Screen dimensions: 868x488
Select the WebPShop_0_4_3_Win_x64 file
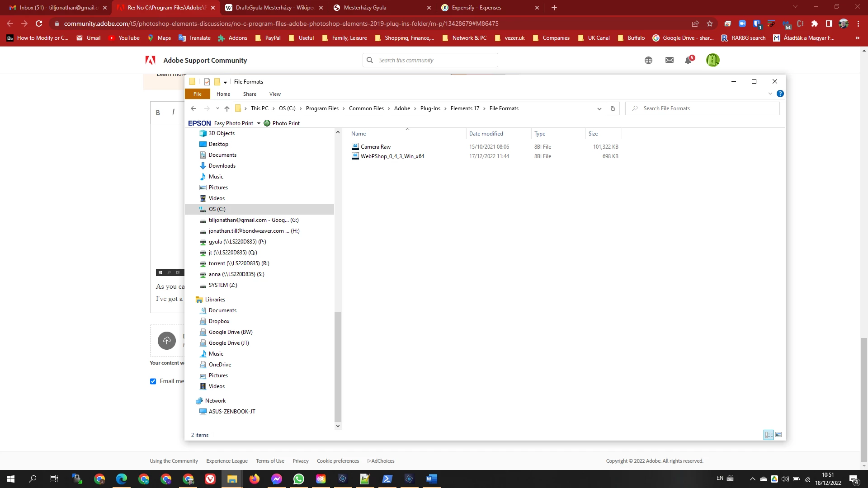[x=392, y=156]
